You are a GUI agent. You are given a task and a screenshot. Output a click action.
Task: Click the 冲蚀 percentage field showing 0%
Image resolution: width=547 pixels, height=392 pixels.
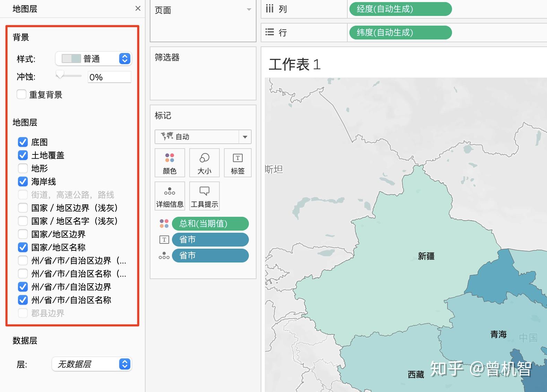pos(109,77)
